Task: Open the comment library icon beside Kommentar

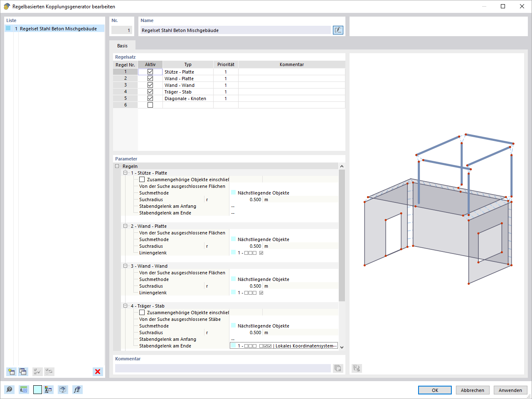Action: [338, 368]
